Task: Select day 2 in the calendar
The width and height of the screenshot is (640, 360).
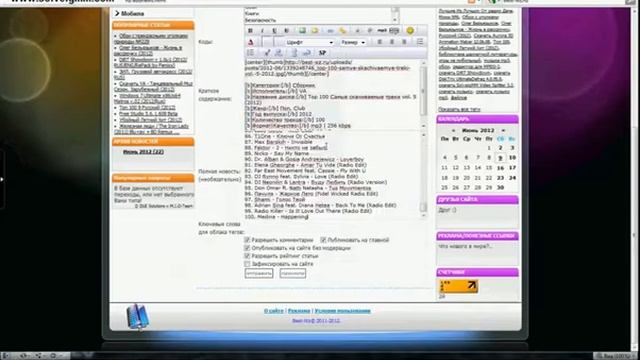Action: pyautogui.click(x=500, y=148)
